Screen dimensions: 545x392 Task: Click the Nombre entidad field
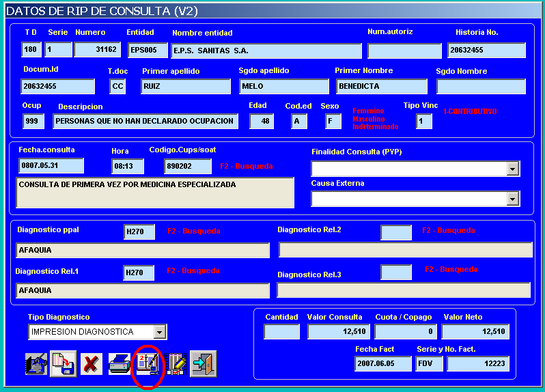(266, 51)
